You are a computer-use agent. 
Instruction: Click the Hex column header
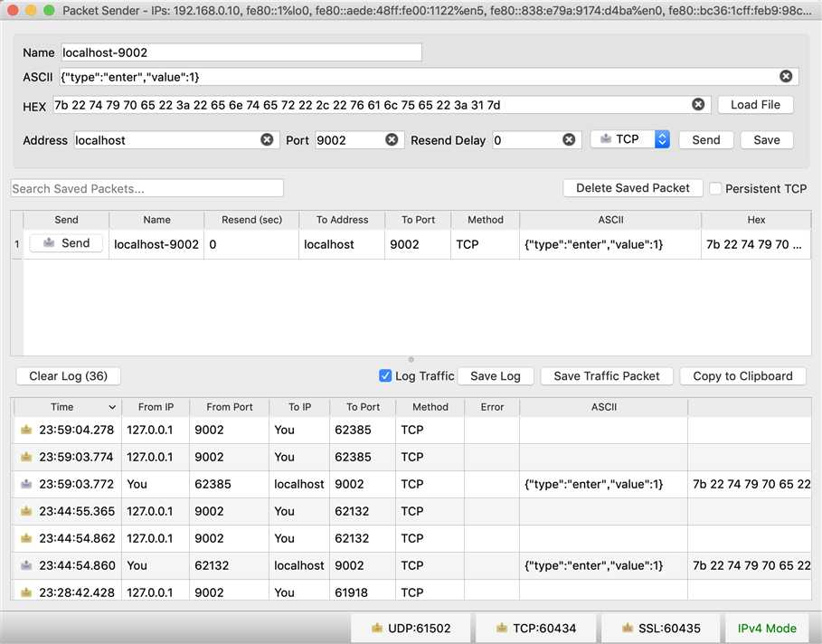pyautogui.click(x=756, y=220)
